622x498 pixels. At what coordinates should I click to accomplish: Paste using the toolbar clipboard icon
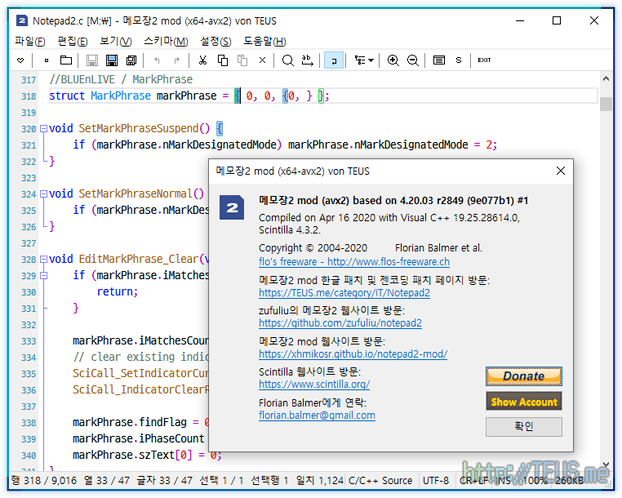point(242,60)
